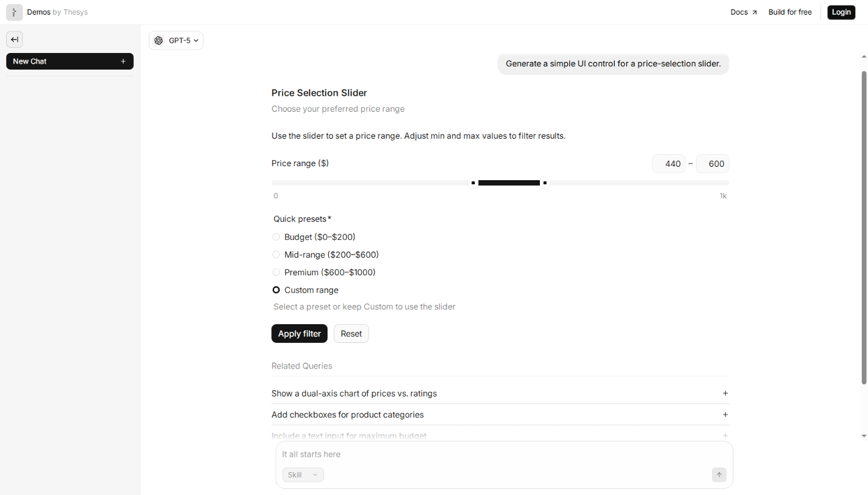The width and height of the screenshot is (868, 495).
Task: Click the plus icon in New Chat
Action: click(x=123, y=61)
